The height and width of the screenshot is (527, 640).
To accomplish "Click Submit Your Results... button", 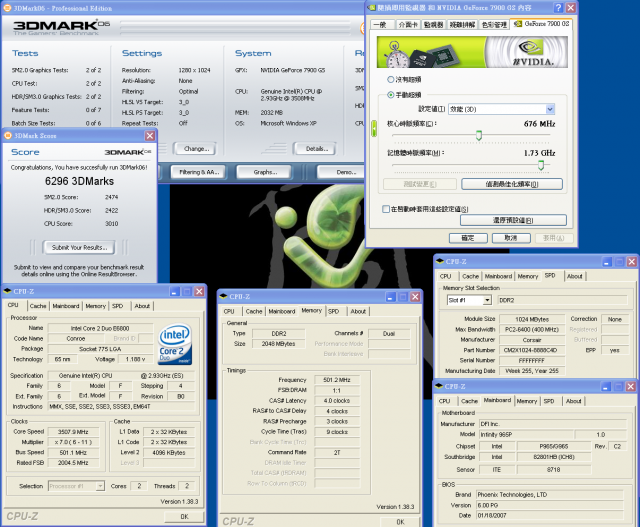I will tap(79, 247).
